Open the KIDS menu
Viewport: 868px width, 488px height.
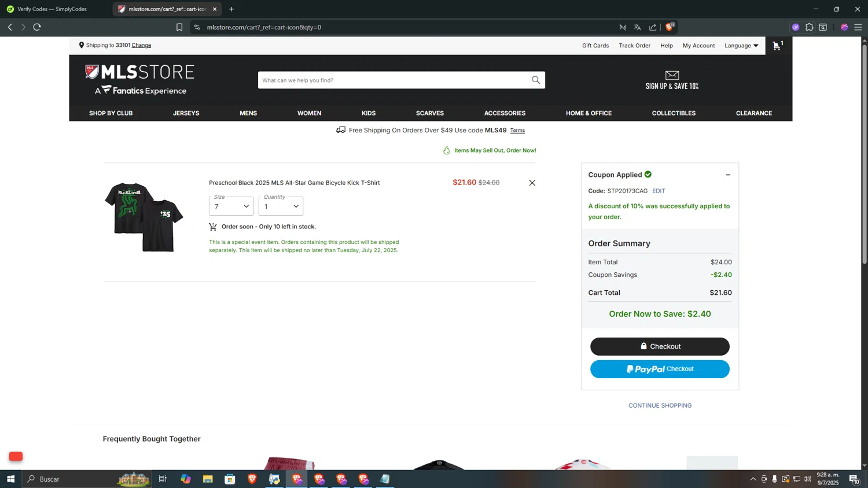pos(369,113)
